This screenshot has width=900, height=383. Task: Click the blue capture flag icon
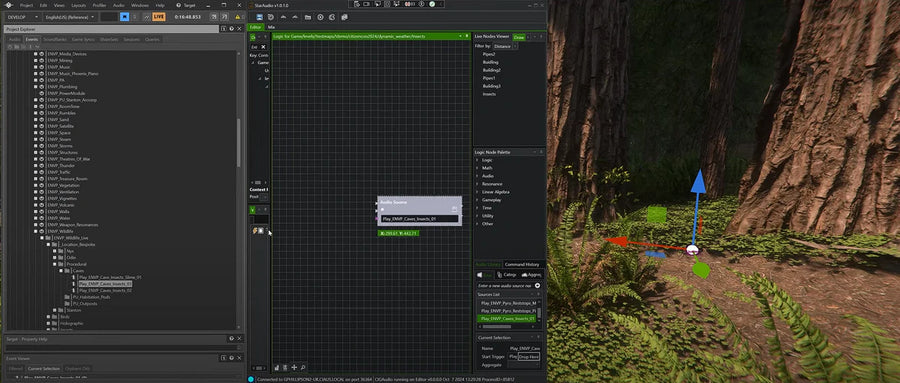(x=125, y=17)
